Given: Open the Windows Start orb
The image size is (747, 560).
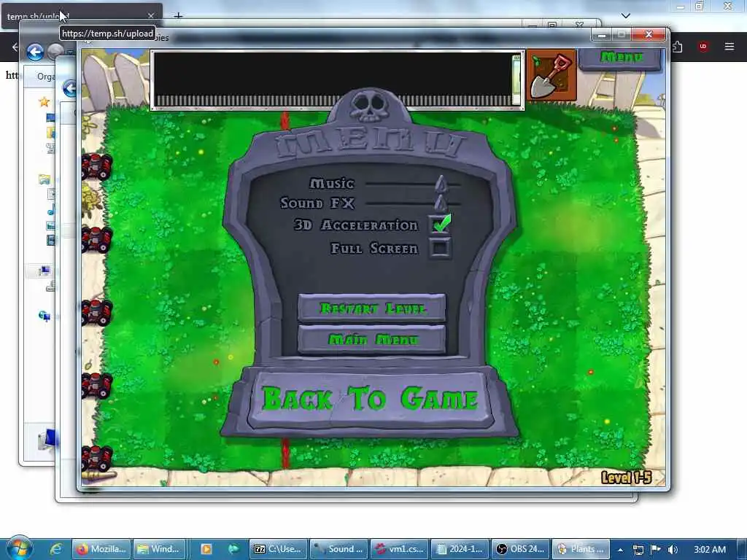Looking at the screenshot, I should pyautogui.click(x=18, y=548).
